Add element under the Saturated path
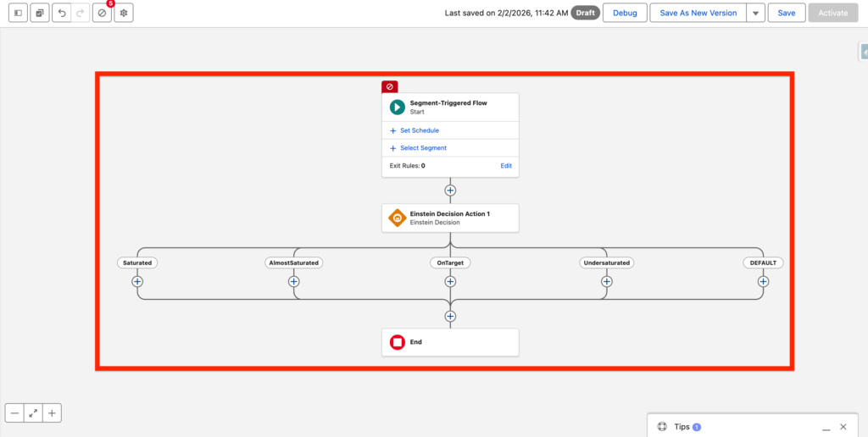This screenshot has width=868, height=437. [137, 281]
